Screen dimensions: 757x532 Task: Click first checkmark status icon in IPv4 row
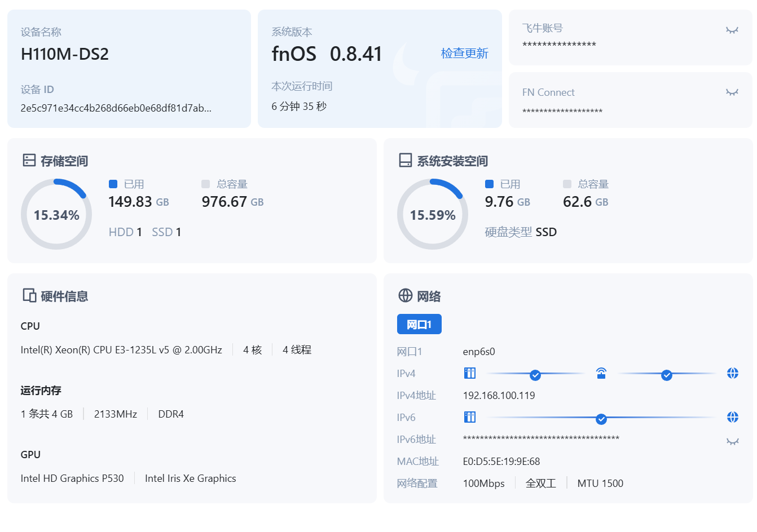pyautogui.click(x=535, y=375)
